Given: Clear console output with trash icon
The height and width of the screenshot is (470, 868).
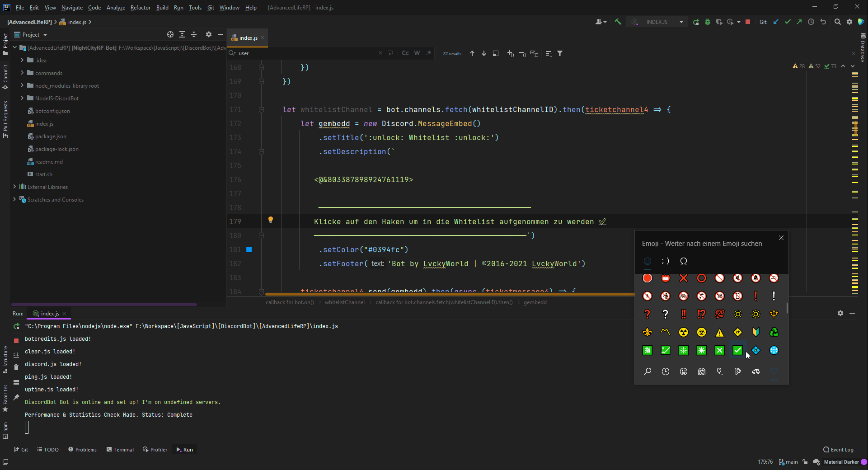Looking at the screenshot, I should coord(16,367).
